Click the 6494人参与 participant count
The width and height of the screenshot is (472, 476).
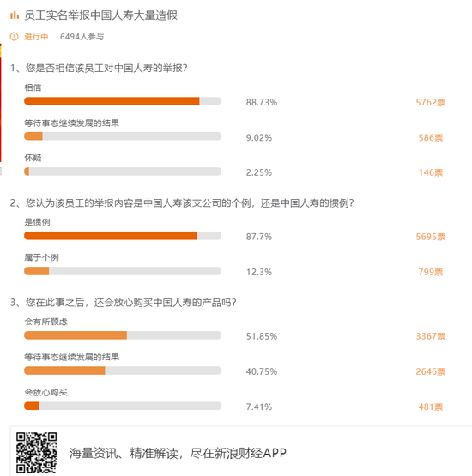(82, 37)
